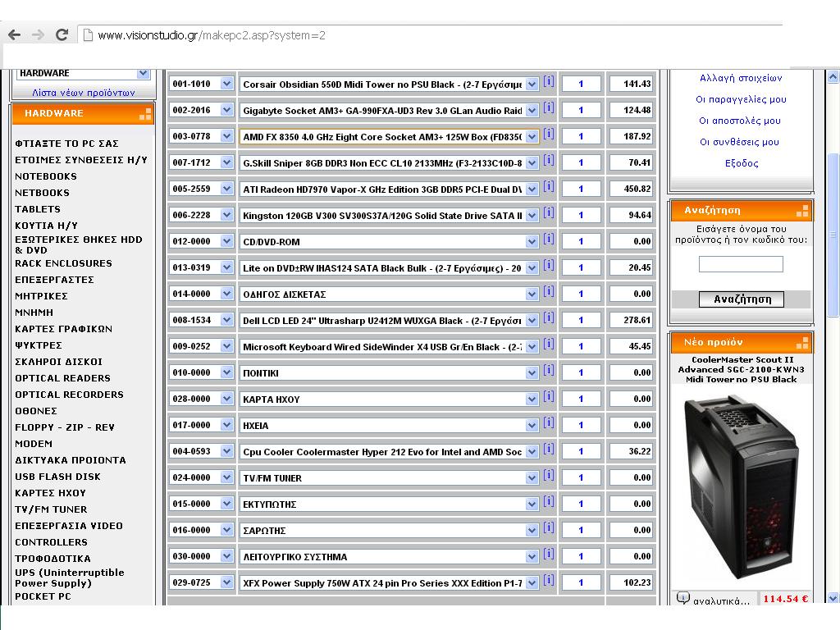Image resolution: width=840 pixels, height=630 pixels.
Task: Open info [i] for ATI Radeon HD7970
Action: pyautogui.click(x=549, y=186)
